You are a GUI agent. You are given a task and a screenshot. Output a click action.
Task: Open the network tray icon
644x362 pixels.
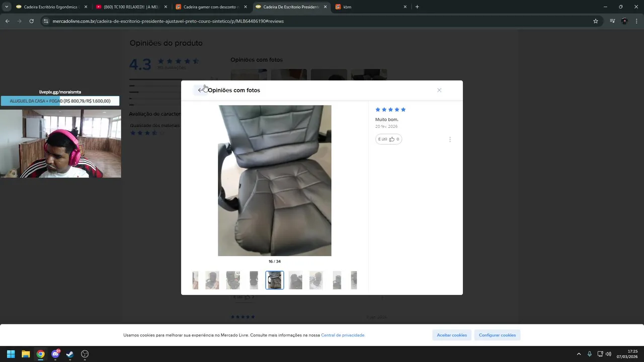click(x=600, y=354)
